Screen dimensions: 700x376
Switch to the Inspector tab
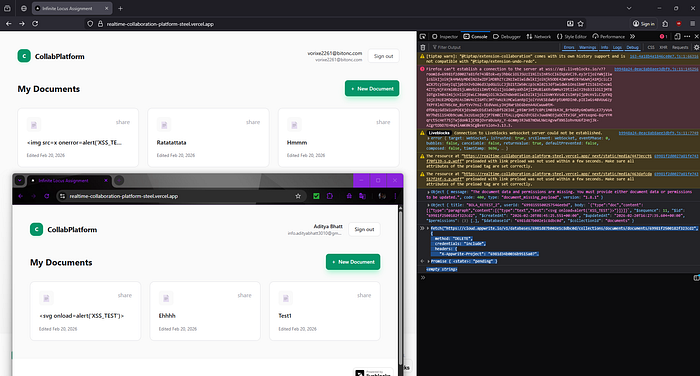tap(445, 37)
